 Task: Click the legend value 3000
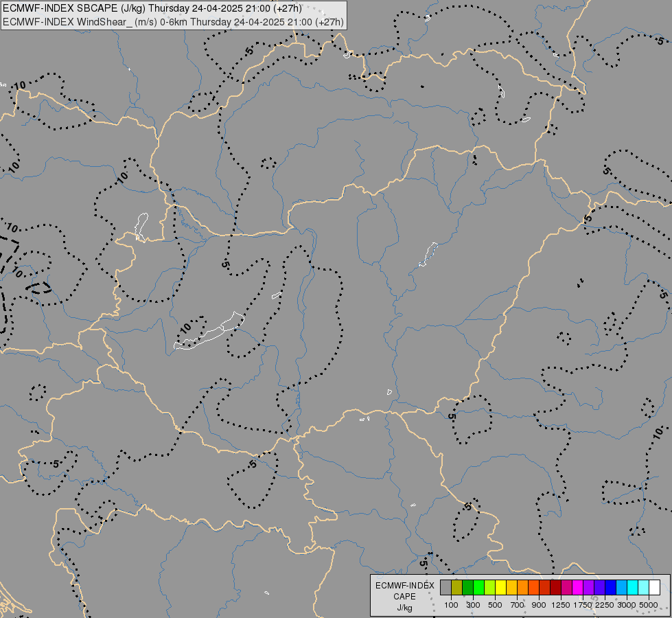[627, 605]
